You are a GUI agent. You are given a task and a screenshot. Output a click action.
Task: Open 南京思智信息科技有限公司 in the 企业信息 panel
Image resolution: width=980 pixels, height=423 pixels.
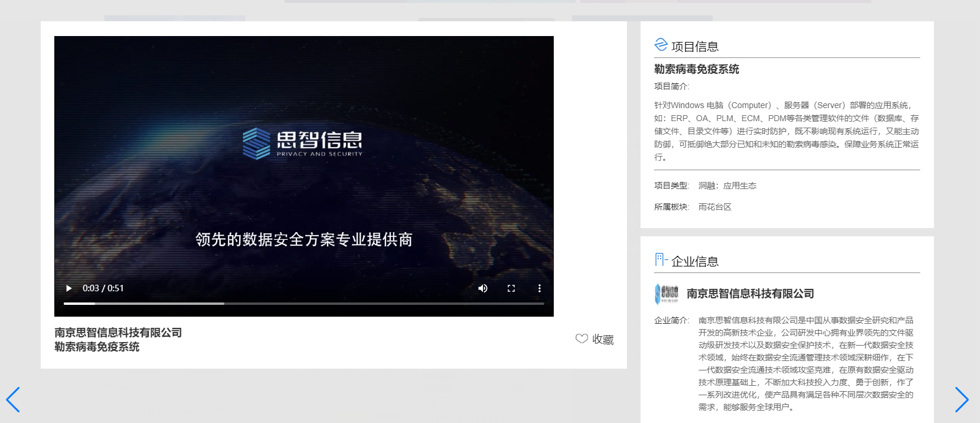[x=750, y=294]
